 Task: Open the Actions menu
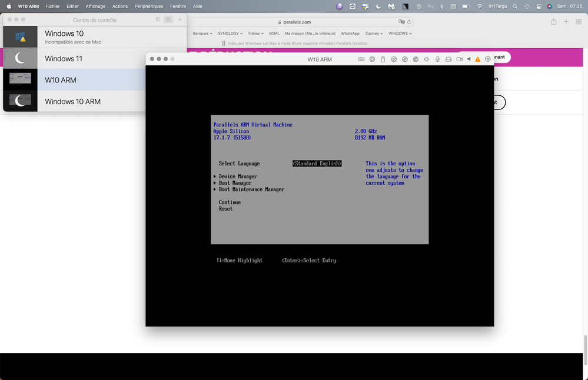click(x=120, y=6)
